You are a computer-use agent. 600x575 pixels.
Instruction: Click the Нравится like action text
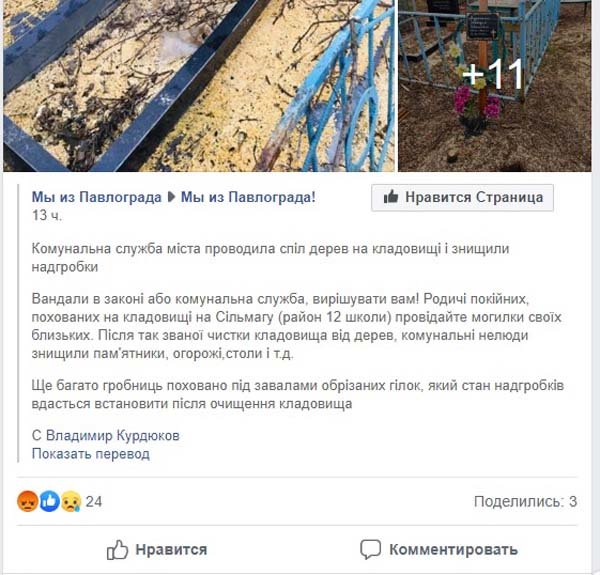171,550
